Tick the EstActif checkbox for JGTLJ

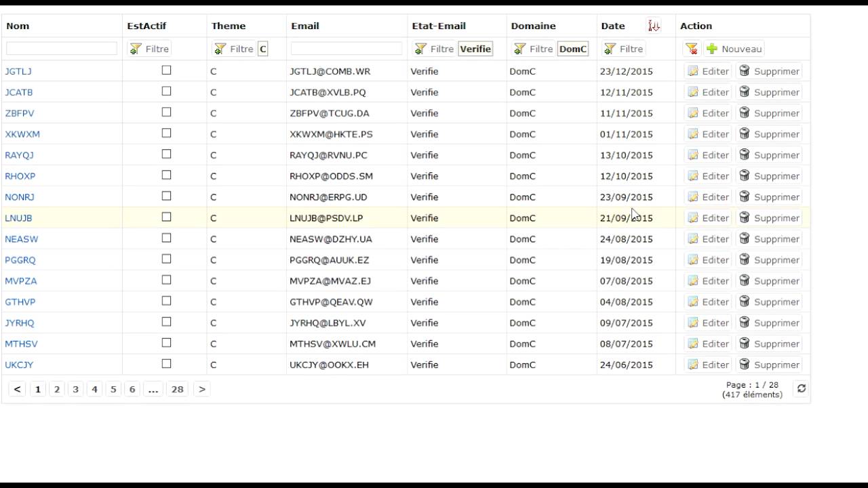click(x=166, y=70)
